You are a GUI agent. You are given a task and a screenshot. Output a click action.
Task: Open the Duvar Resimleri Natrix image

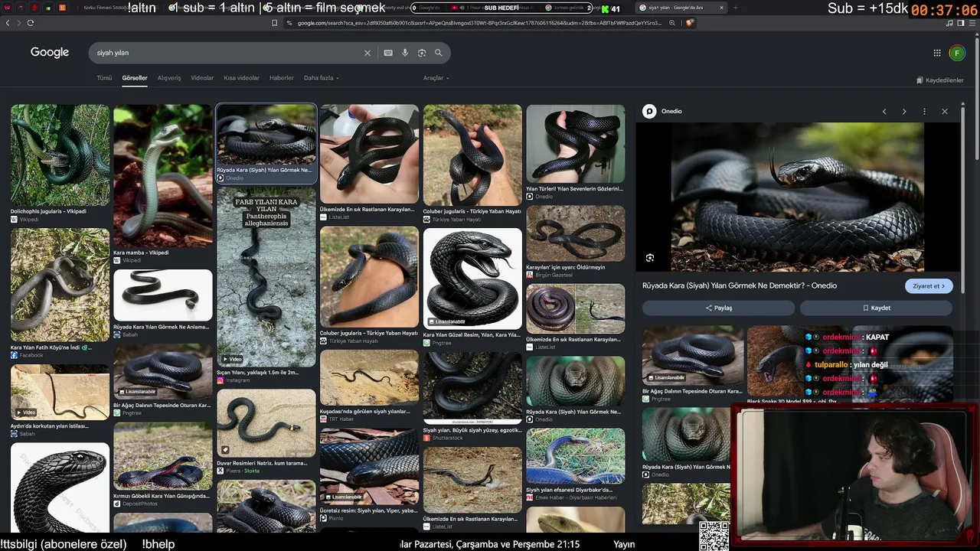pos(266,423)
